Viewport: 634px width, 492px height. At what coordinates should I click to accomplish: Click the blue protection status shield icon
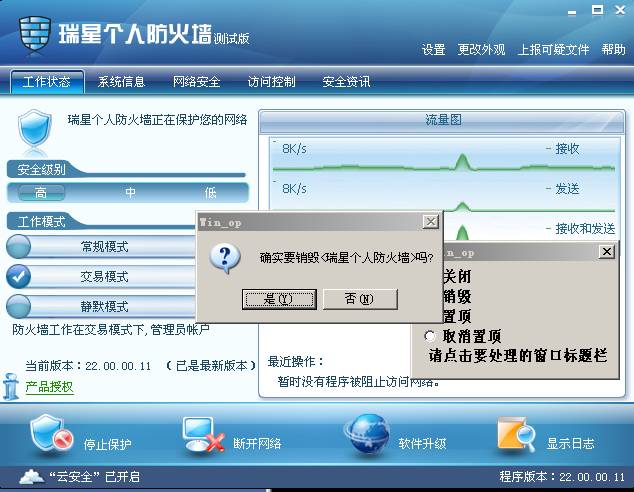[34, 129]
